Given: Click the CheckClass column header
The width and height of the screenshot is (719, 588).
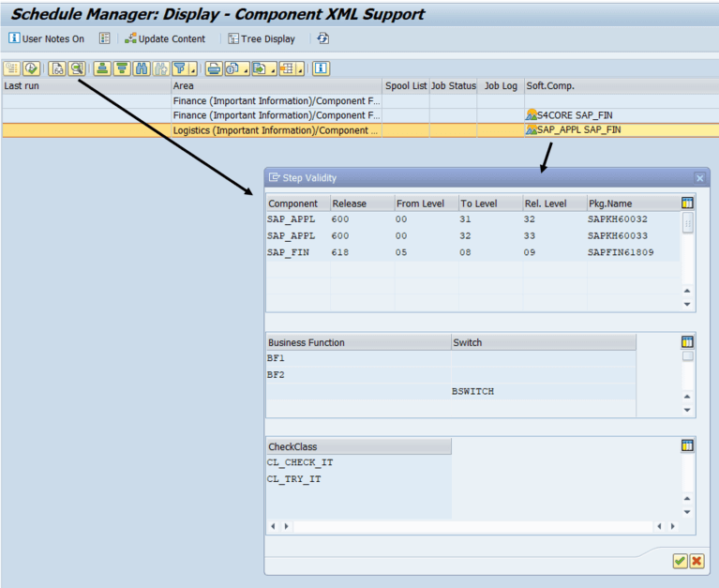Looking at the screenshot, I should coord(359,446).
